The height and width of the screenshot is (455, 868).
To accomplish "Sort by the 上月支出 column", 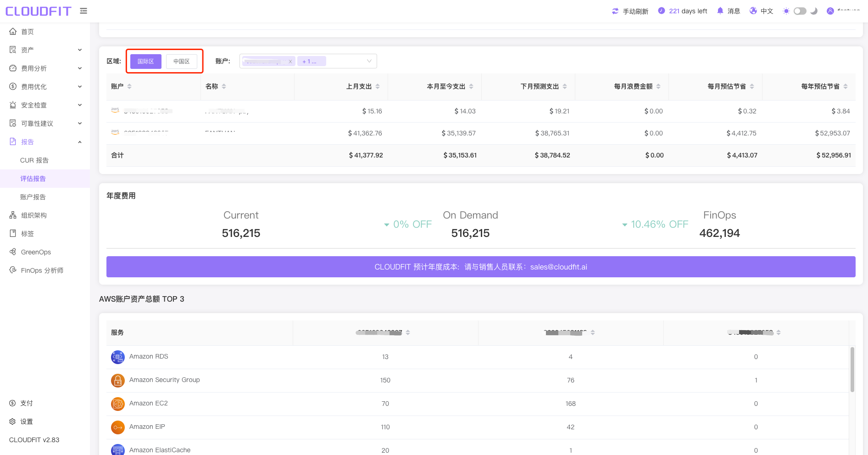I will 378,86.
